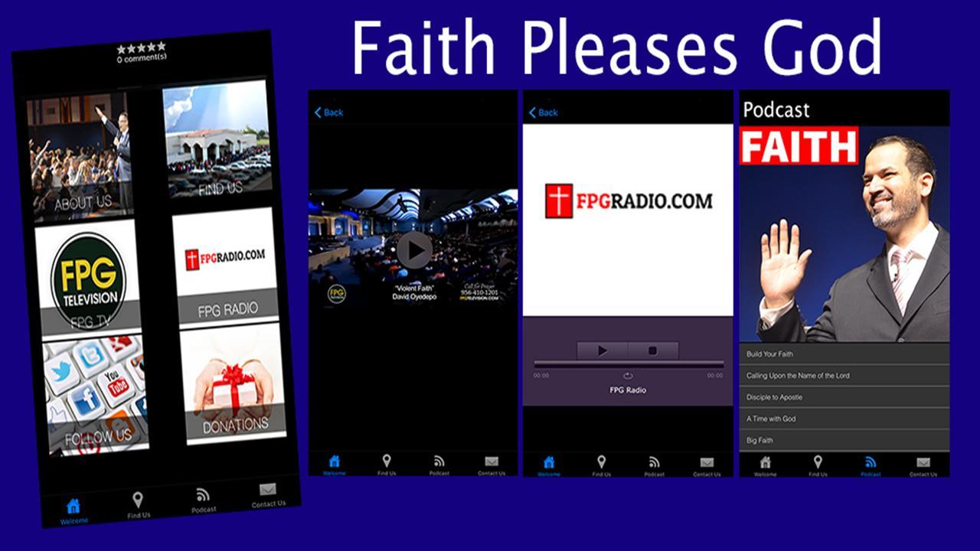Click 0 comment(s) text in tilted phone
Viewport: 980px width, 551px height.
[142, 57]
